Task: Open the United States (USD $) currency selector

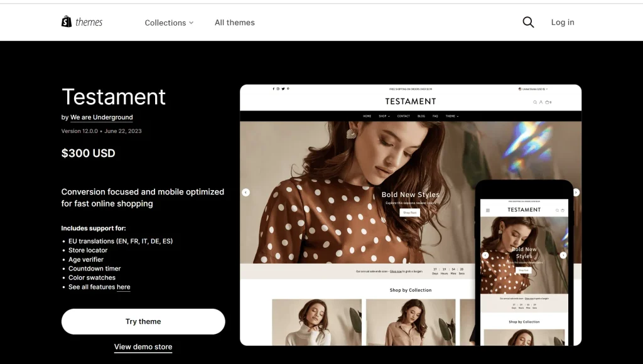Action: [x=532, y=89]
